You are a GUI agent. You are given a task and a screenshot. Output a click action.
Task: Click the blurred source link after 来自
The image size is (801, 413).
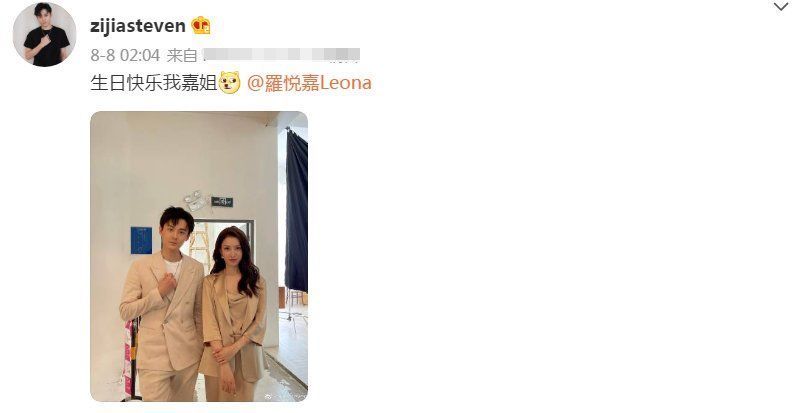(x=281, y=55)
